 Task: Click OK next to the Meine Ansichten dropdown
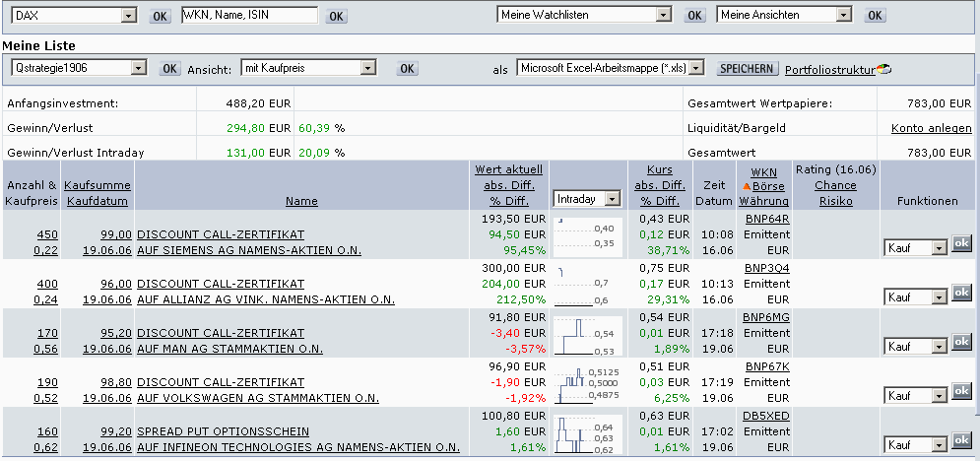point(874,16)
